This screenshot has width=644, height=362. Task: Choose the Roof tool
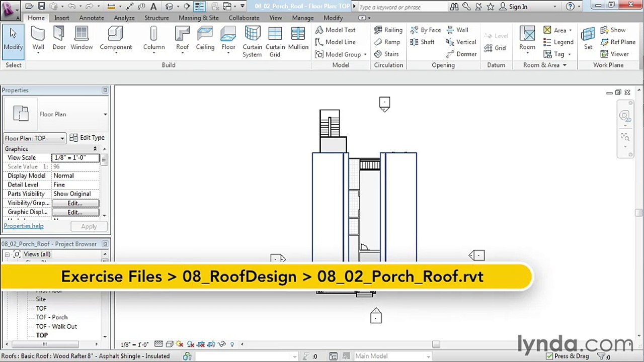coord(182,39)
